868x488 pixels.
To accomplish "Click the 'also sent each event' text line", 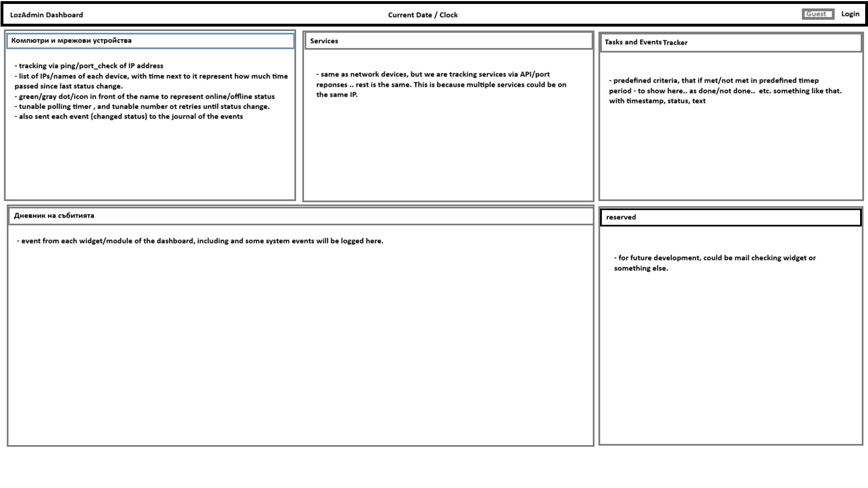I will [129, 116].
